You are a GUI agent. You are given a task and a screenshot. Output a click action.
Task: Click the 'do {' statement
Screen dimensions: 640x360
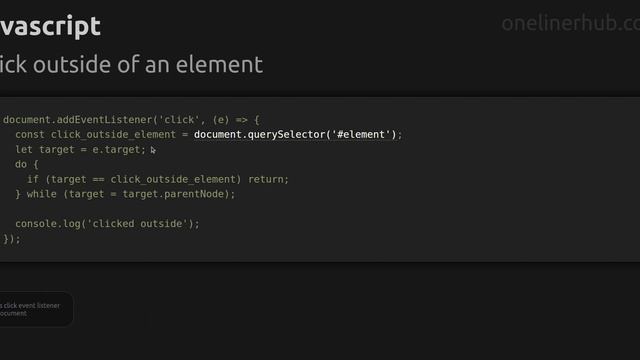coord(27,164)
